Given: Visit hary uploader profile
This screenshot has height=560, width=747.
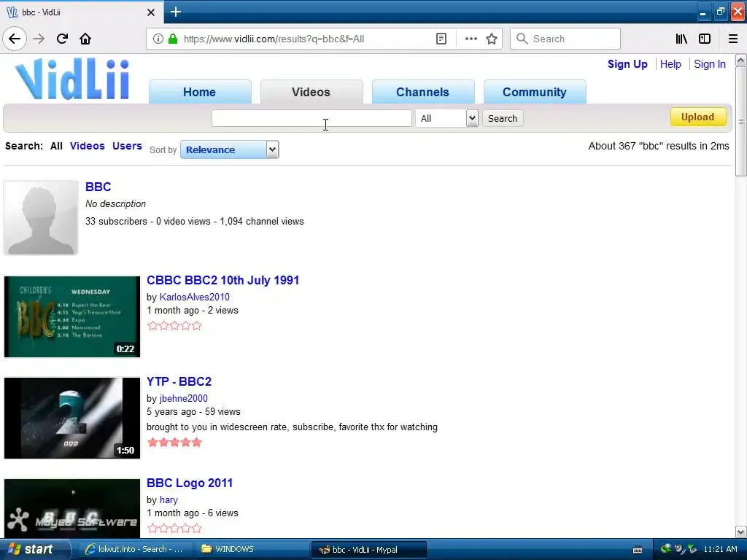Looking at the screenshot, I should tap(169, 500).
